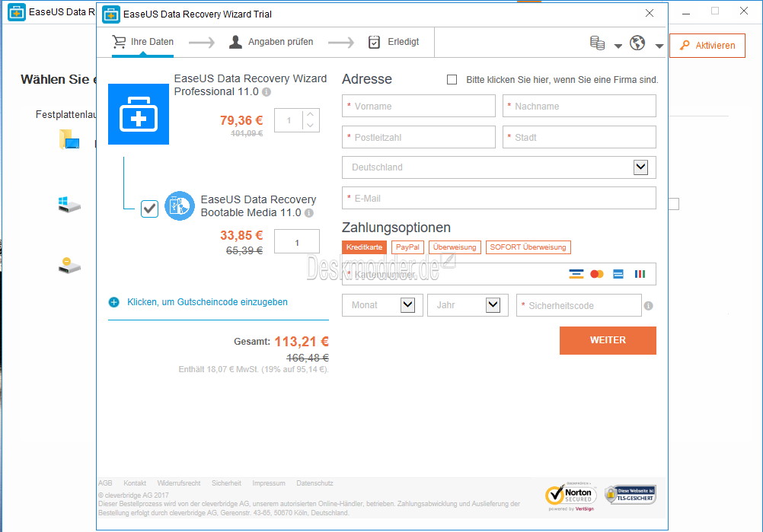Choose SOFORT Überweisung payment option
This screenshot has height=532, width=763.
(528, 247)
